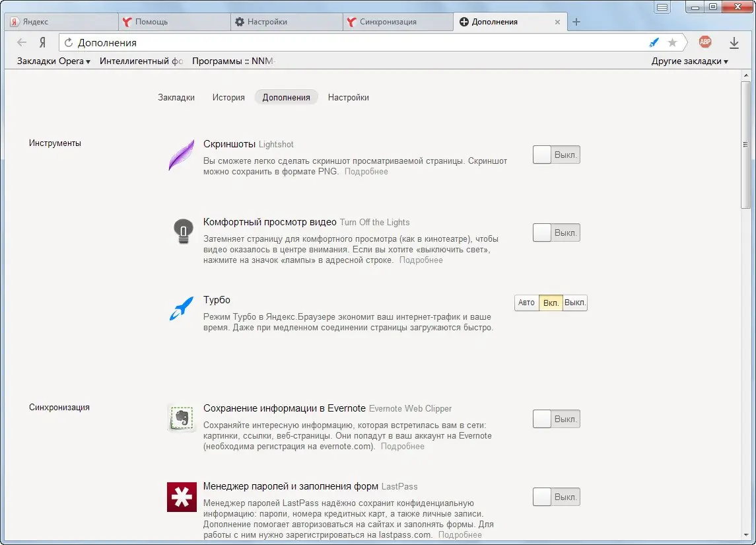Open the История page section

228,97
